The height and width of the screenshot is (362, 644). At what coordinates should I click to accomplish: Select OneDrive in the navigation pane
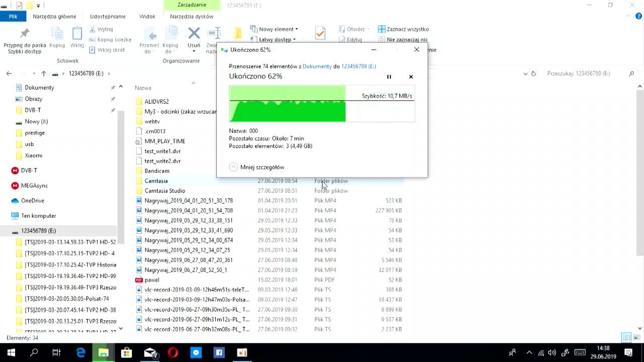coord(32,201)
